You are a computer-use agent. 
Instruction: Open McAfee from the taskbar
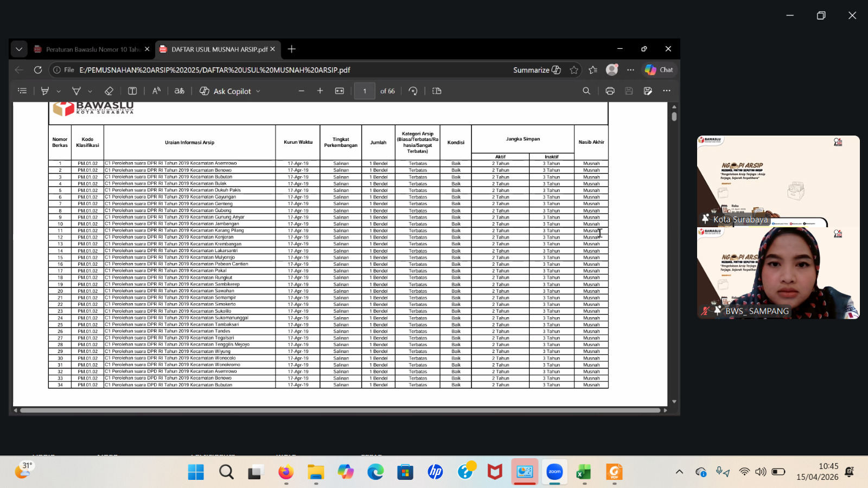[495, 472]
